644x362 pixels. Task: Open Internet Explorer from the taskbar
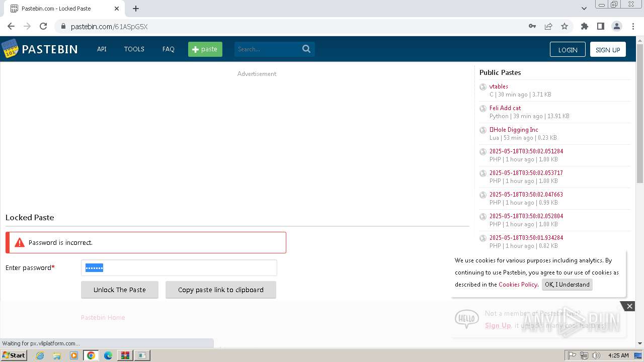pyautogui.click(x=40, y=355)
